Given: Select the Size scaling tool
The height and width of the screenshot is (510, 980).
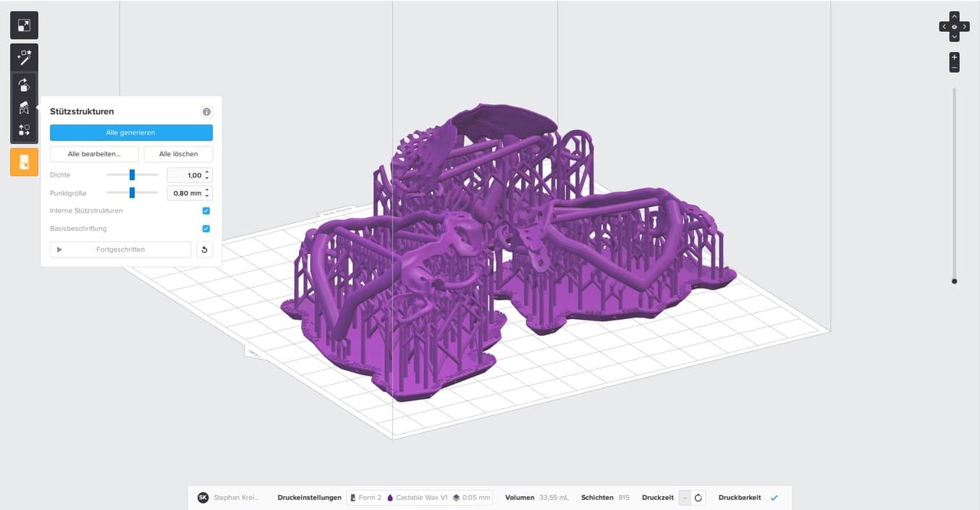Looking at the screenshot, I should (x=24, y=25).
